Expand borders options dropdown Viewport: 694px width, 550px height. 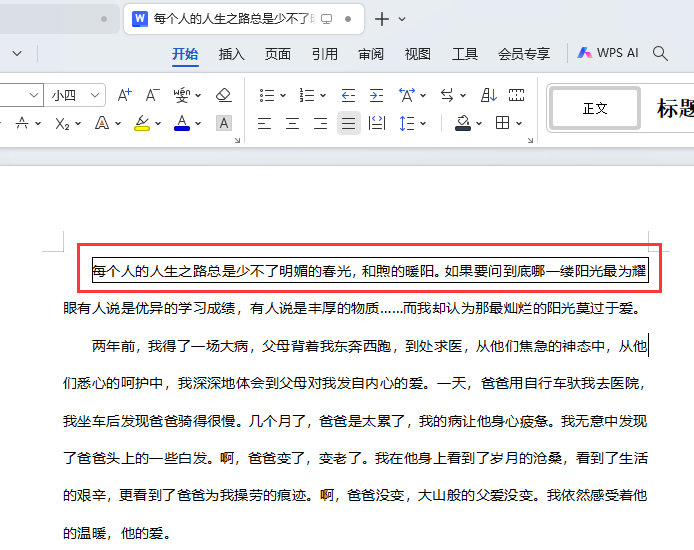(x=519, y=123)
